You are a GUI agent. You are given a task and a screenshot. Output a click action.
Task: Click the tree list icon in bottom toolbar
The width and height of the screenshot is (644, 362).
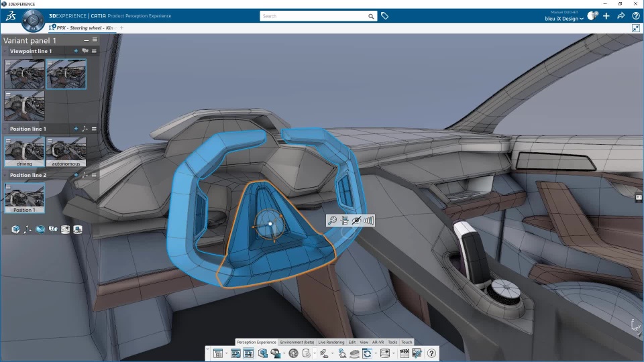point(218,353)
